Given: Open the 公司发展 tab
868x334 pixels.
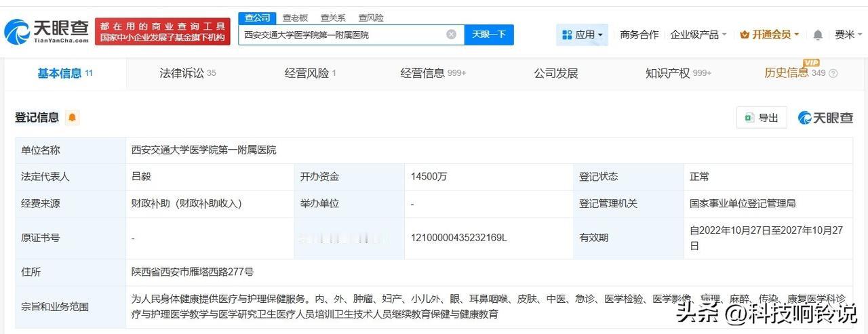Looking at the screenshot, I should tap(556, 73).
